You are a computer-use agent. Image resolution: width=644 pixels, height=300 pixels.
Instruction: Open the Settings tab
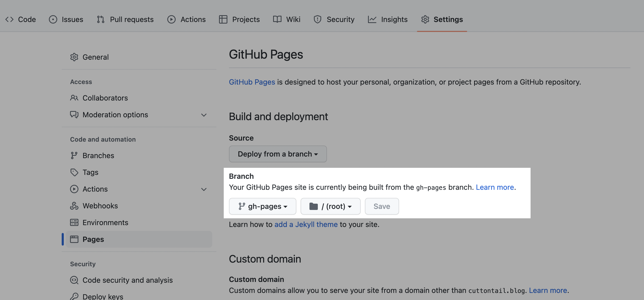pyautogui.click(x=442, y=19)
